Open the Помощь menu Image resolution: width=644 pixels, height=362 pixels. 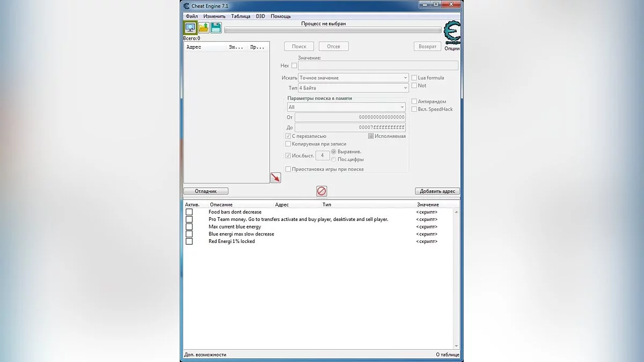281,16
